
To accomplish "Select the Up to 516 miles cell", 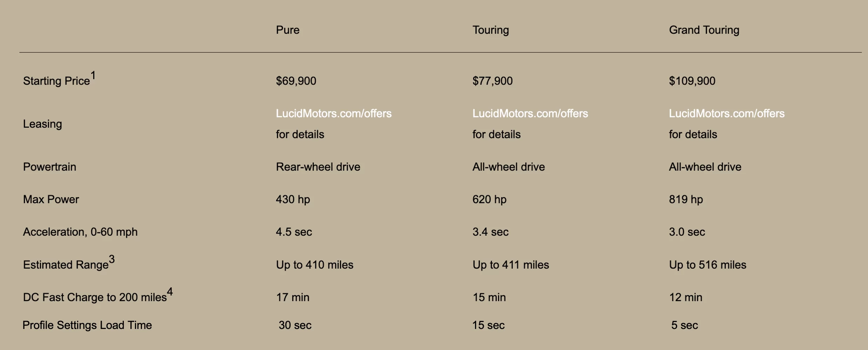I will [x=707, y=265].
